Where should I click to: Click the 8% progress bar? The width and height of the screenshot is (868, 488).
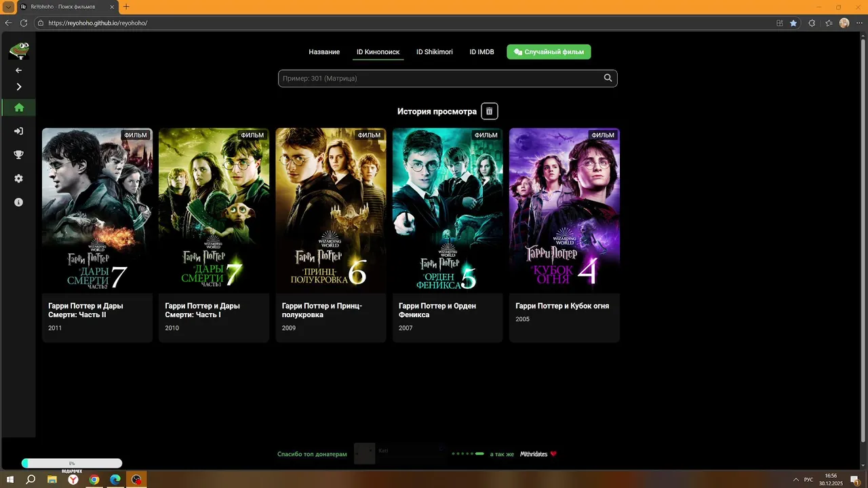coord(72,464)
